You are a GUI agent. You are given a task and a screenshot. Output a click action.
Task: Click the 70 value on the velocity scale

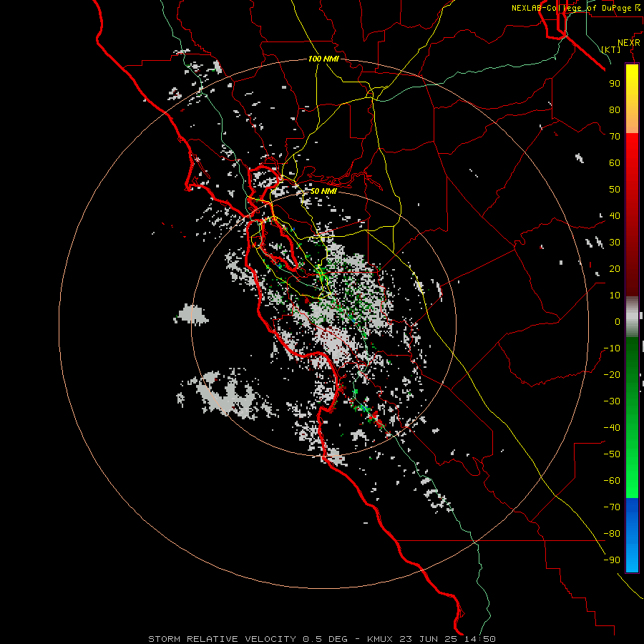(x=615, y=137)
